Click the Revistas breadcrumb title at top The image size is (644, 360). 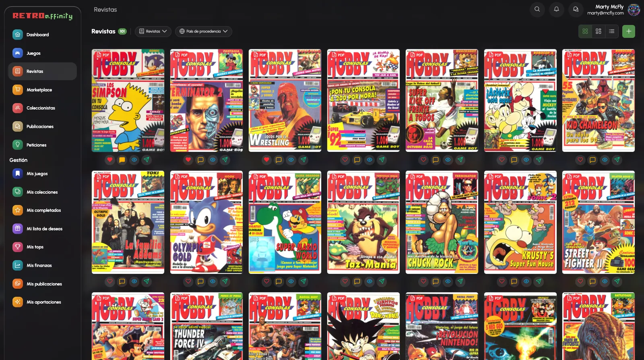tap(105, 10)
